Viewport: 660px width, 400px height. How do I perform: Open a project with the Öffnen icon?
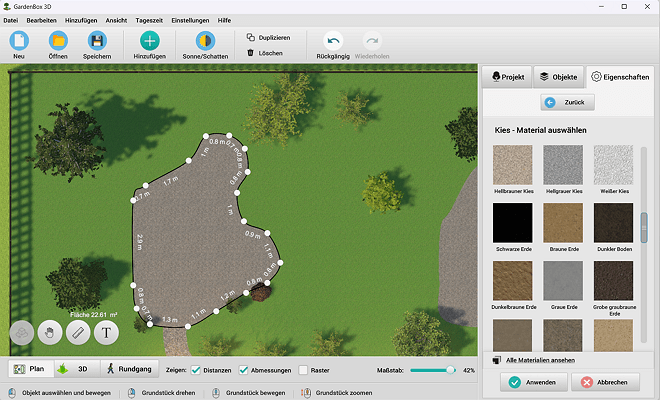pyautogui.click(x=58, y=41)
